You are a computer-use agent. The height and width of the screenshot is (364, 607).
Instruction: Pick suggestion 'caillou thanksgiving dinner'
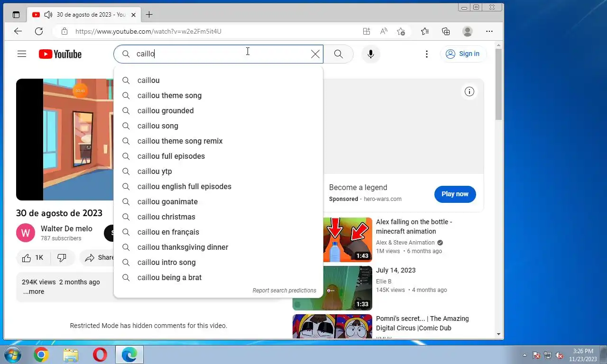click(218, 247)
